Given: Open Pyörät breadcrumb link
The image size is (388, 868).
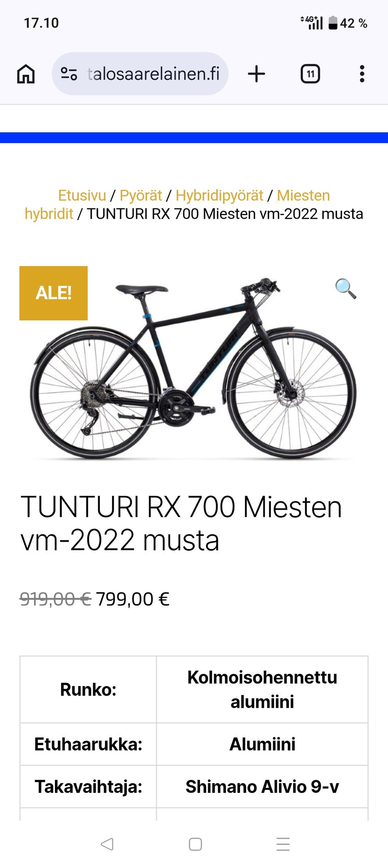Looking at the screenshot, I should coord(141,196).
